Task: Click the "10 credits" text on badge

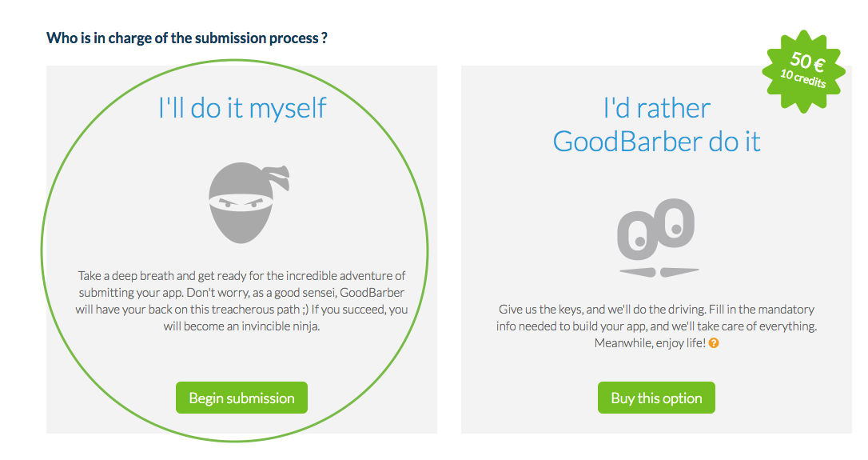Action: 802,78
